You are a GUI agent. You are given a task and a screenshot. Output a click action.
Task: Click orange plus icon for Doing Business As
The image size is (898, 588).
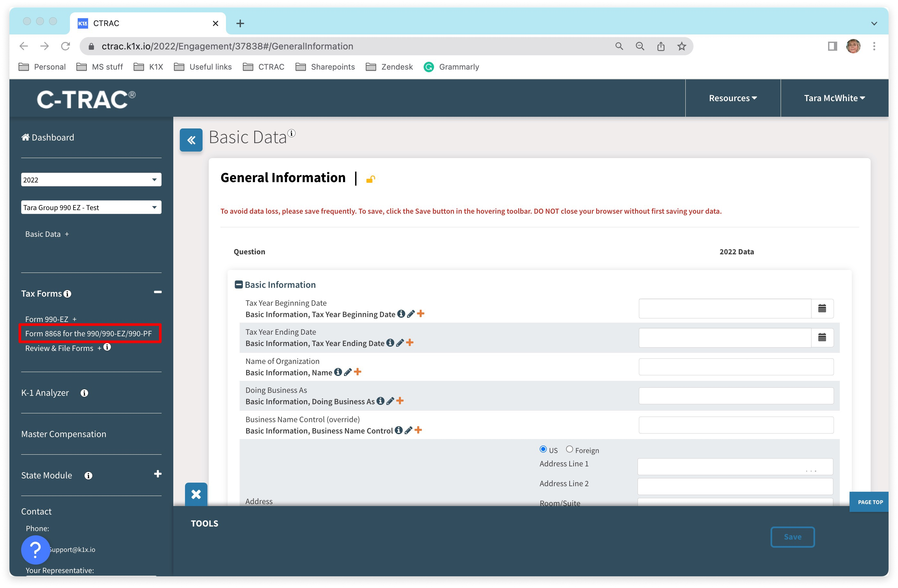(400, 401)
